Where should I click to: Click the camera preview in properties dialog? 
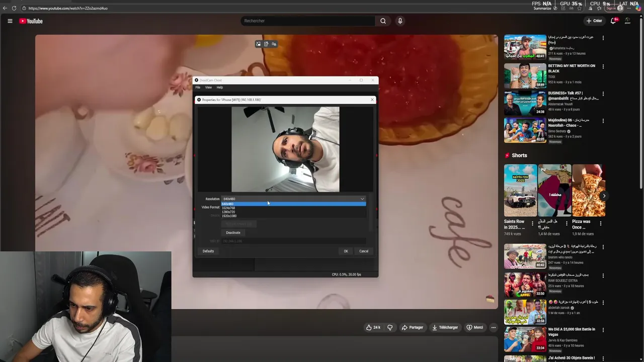pyautogui.click(x=285, y=149)
